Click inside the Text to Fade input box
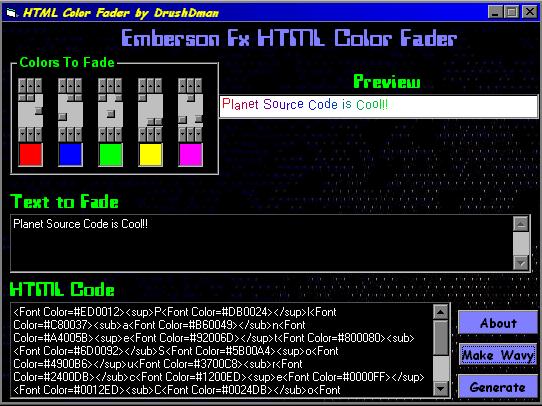This screenshot has height=406, width=542. coord(262,243)
